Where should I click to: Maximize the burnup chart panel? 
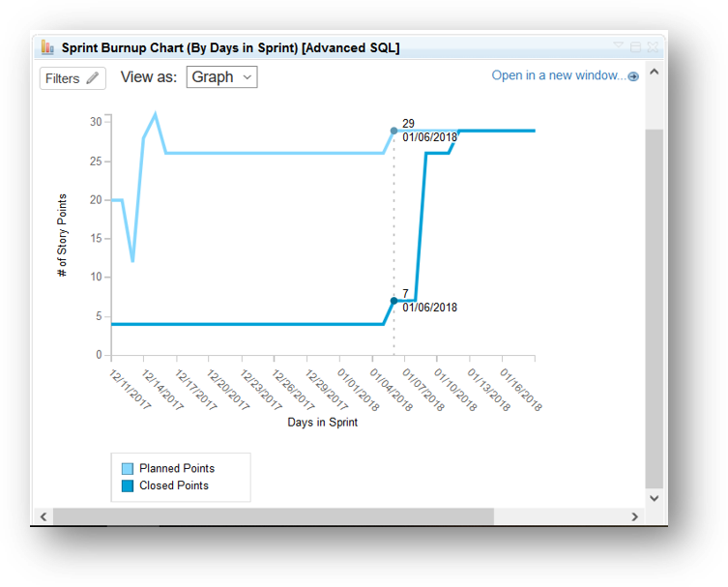pyautogui.click(x=635, y=47)
